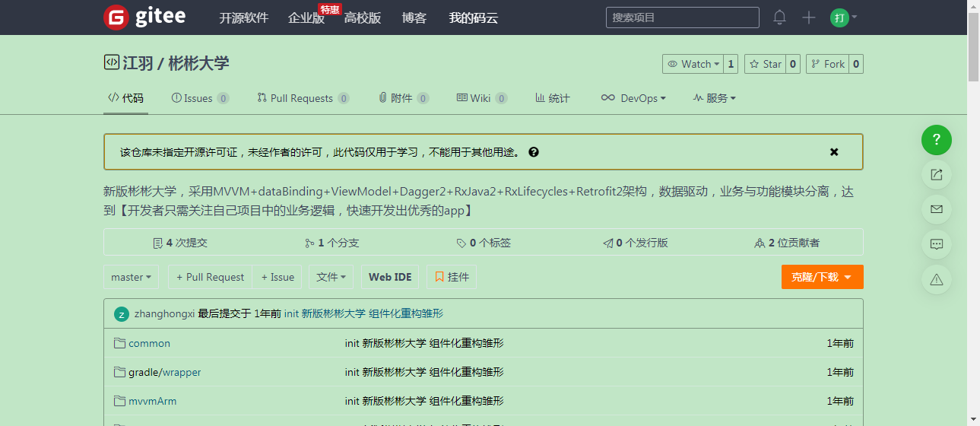
Task: Switch to the 附件 tab
Action: point(404,98)
